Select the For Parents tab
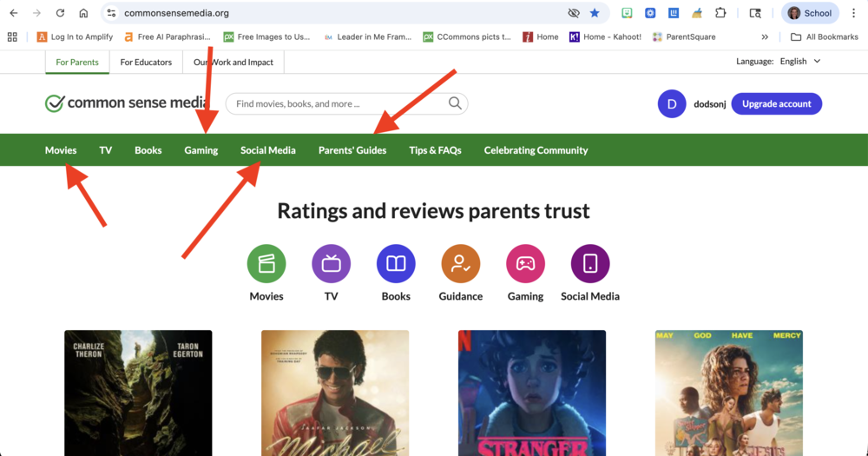 click(77, 62)
